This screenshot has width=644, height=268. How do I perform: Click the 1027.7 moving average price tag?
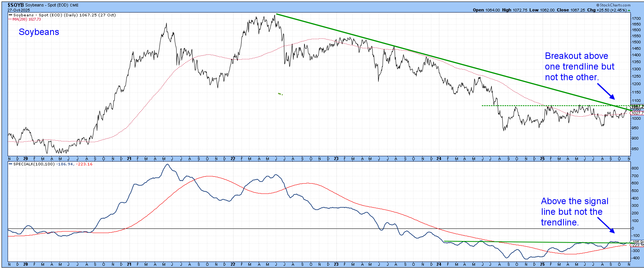pyautogui.click(x=637, y=113)
